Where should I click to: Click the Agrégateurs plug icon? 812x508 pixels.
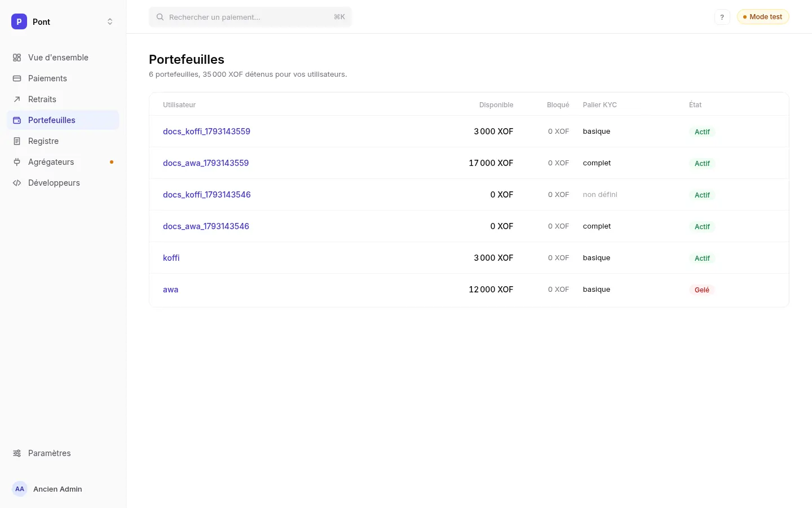pyautogui.click(x=17, y=162)
